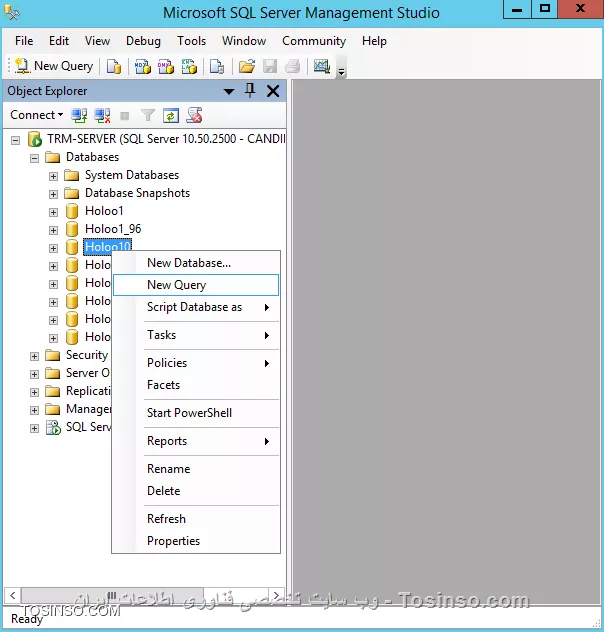Open the Reports submenu
Screen dimensions: 604x632
coord(196,441)
